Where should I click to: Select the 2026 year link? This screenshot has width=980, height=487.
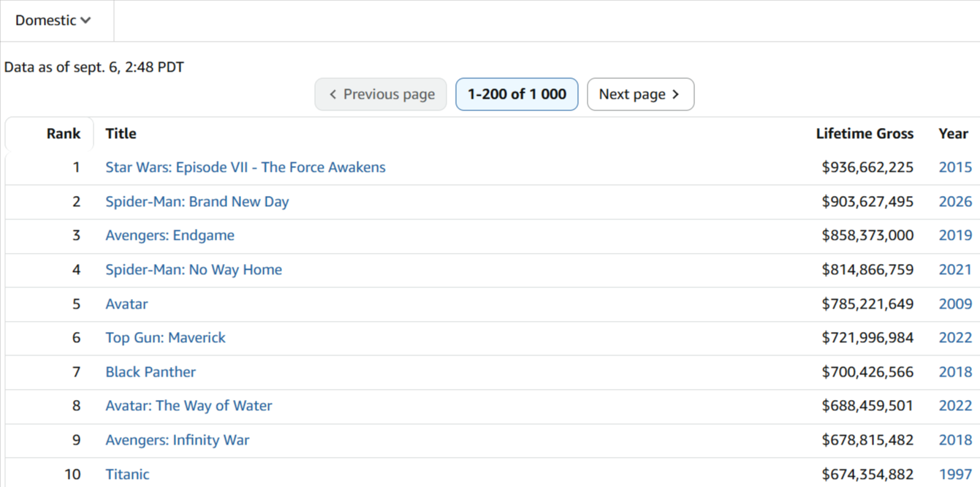[x=955, y=202]
